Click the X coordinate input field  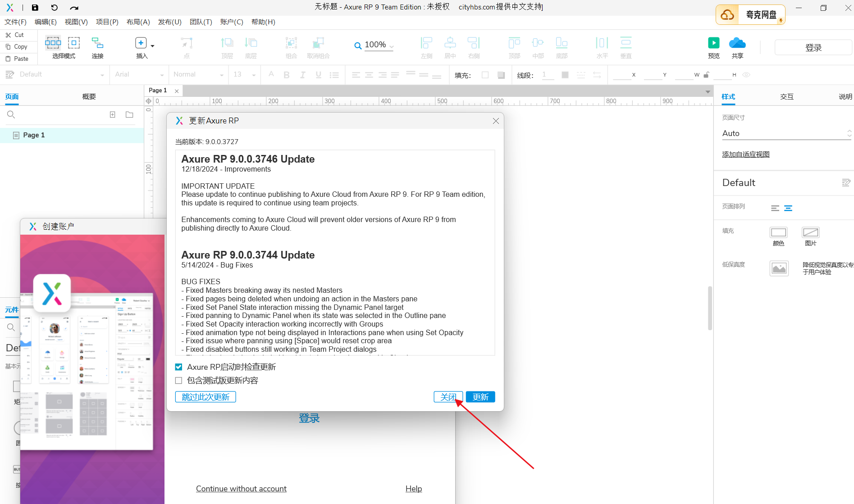622,75
